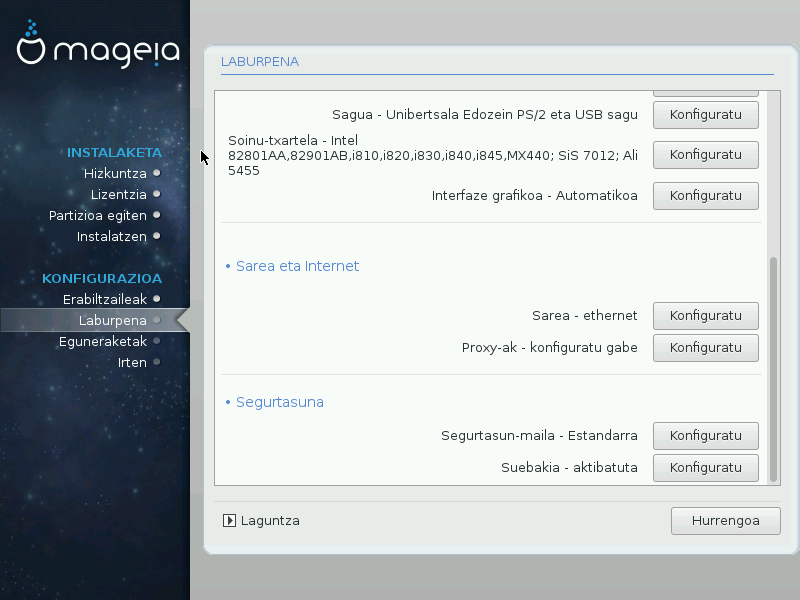Click the Erabiltzaileak step bullet
This screenshot has width=800, height=600.
point(156,299)
